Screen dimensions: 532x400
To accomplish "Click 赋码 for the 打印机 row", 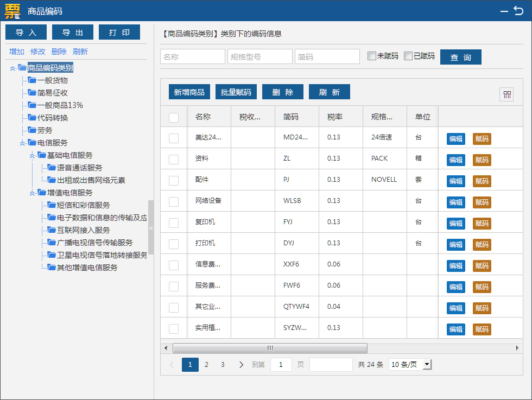I will [482, 245].
